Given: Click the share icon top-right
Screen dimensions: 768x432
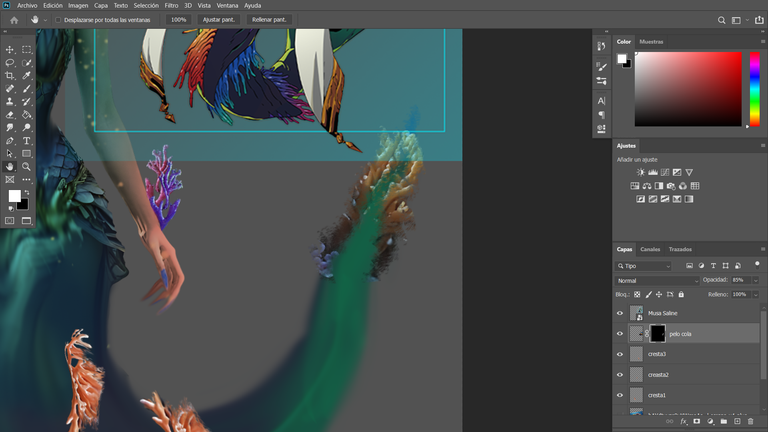Looking at the screenshot, I should pos(759,20).
